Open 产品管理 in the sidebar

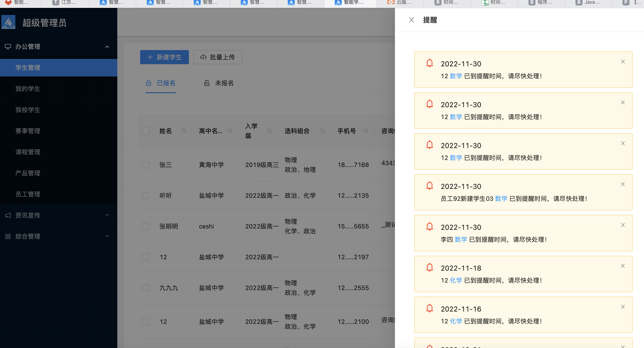[58, 173]
